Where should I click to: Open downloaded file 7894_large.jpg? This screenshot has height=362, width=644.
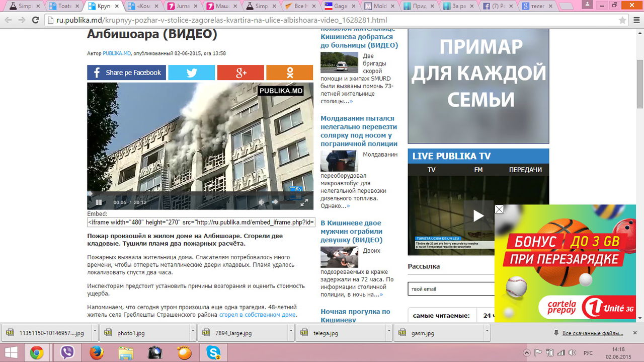[x=243, y=333]
